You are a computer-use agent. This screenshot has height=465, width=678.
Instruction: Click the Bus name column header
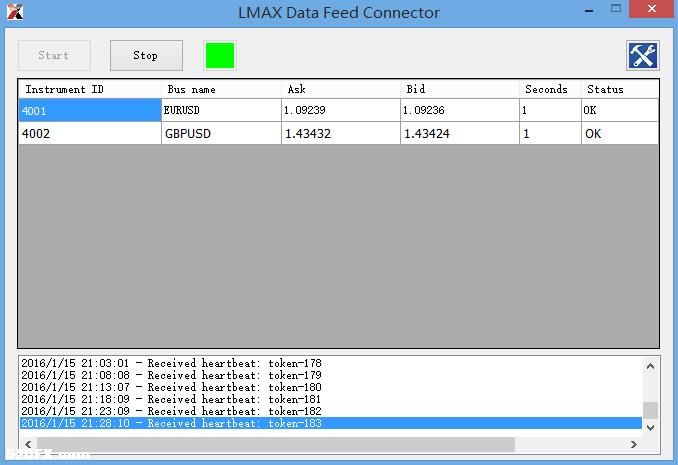(x=221, y=89)
